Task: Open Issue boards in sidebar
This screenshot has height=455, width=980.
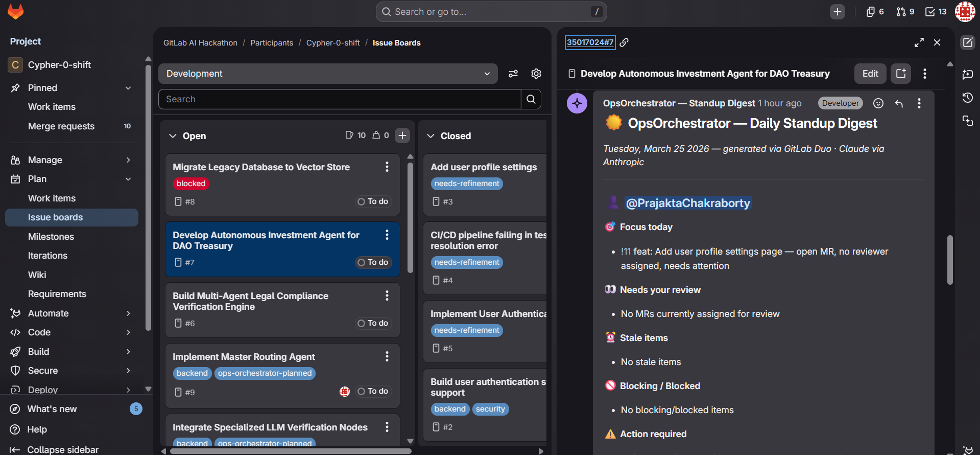Action: [x=71, y=217]
